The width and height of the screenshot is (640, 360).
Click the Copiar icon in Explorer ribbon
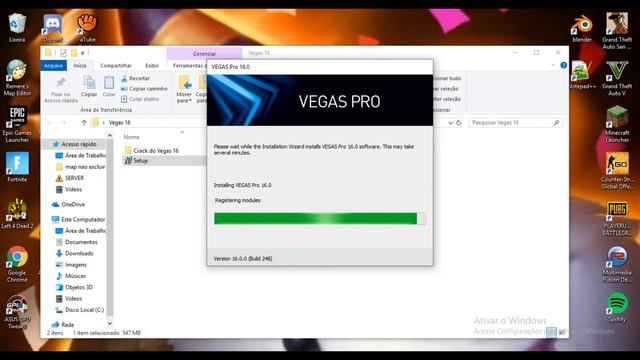pyautogui.click(x=89, y=86)
